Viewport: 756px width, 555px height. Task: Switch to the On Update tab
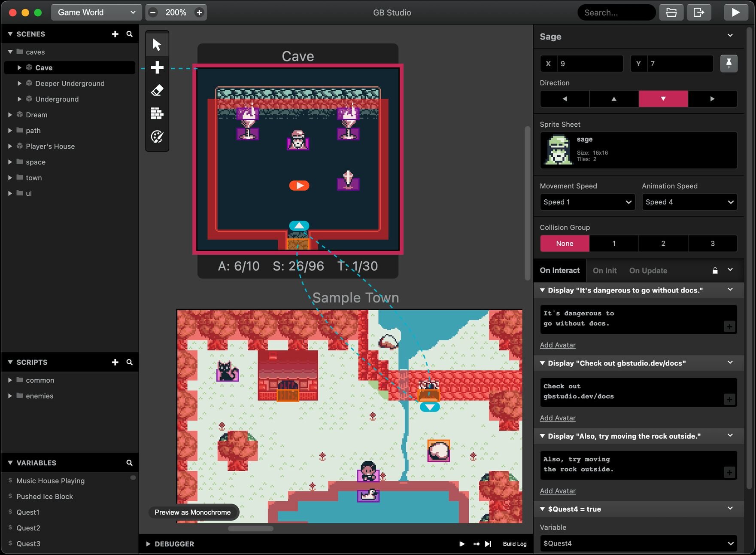(648, 271)
